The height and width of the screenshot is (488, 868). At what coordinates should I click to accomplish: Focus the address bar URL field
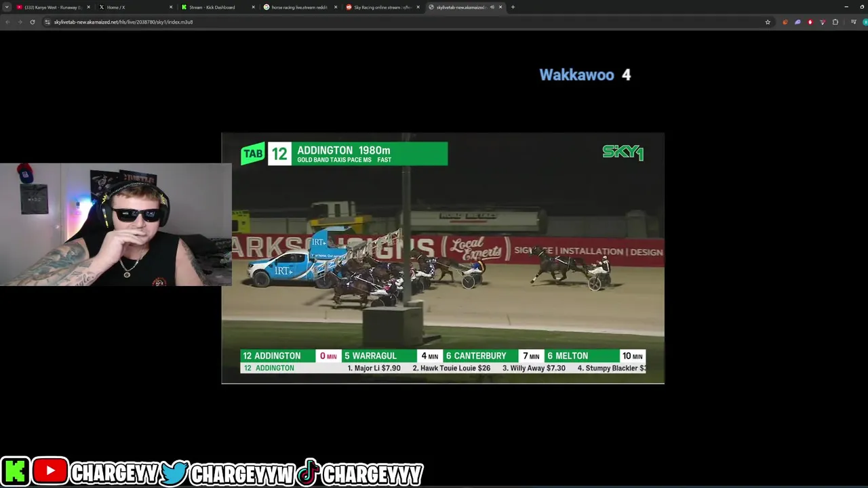407,22
